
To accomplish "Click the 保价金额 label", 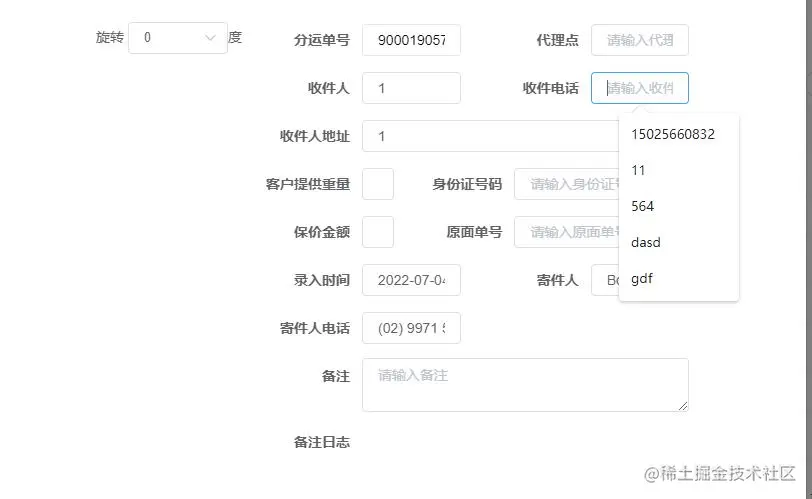I will (322, 232).
